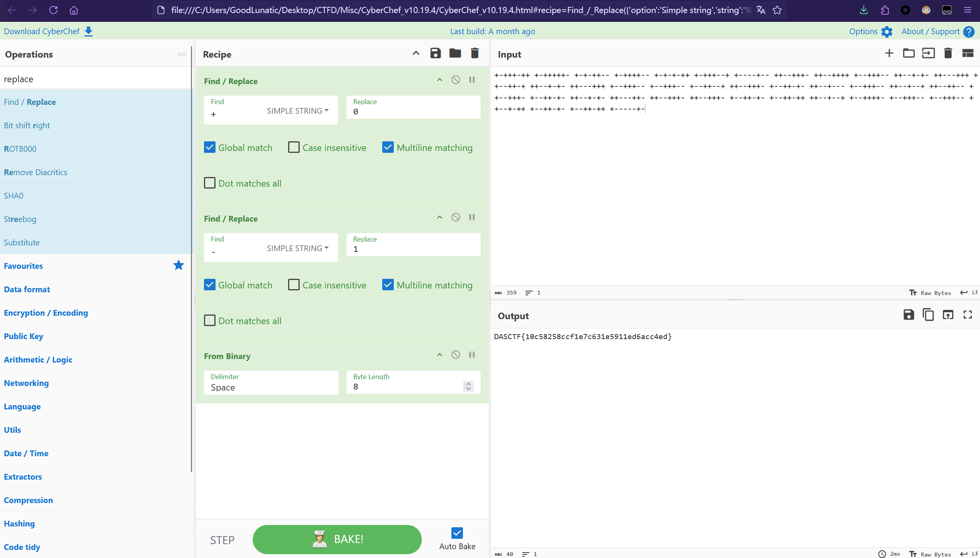Select Favourites from the sidebar menu

tap(23, 265)
